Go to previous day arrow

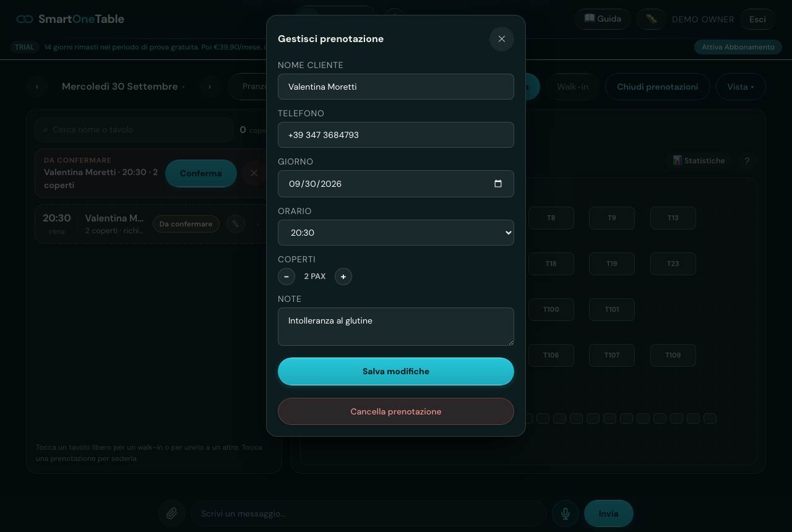[x=37, y=87]
